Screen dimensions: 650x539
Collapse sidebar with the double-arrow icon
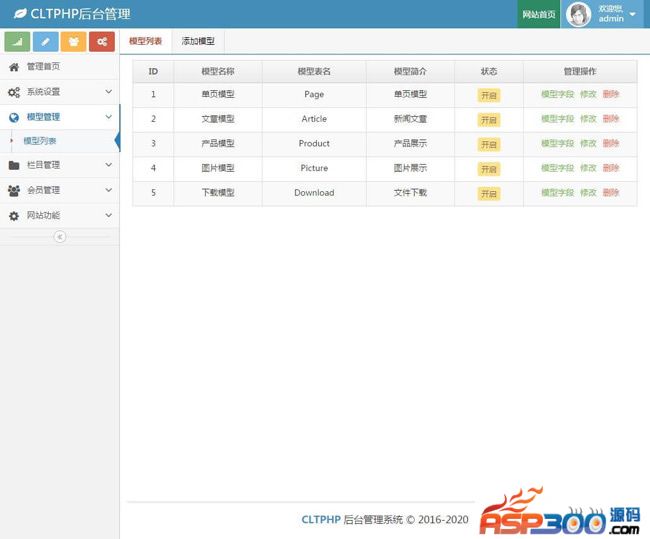[59, 237]
